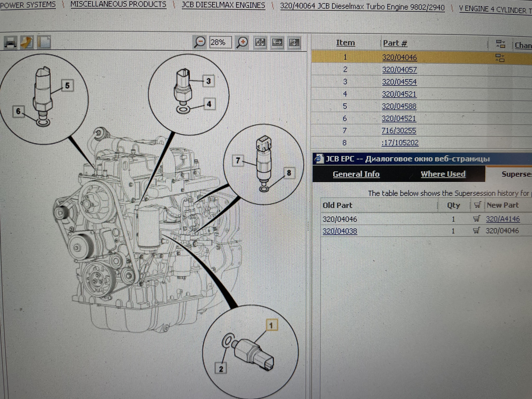
Task: Click supersession icon on item 1 row
Action: (500, 58)
